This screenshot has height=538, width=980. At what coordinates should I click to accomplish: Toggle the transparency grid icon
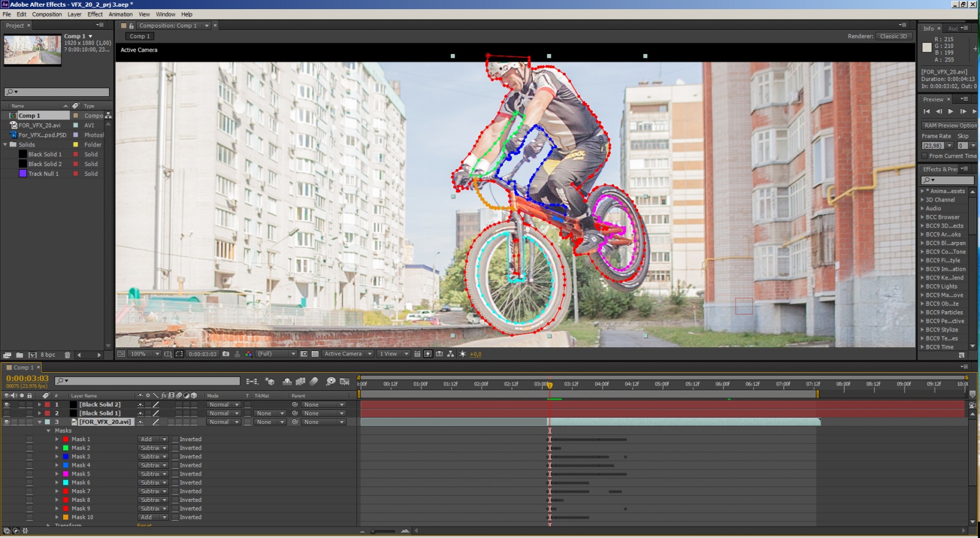pyautogui.click(x=315, y=354)
